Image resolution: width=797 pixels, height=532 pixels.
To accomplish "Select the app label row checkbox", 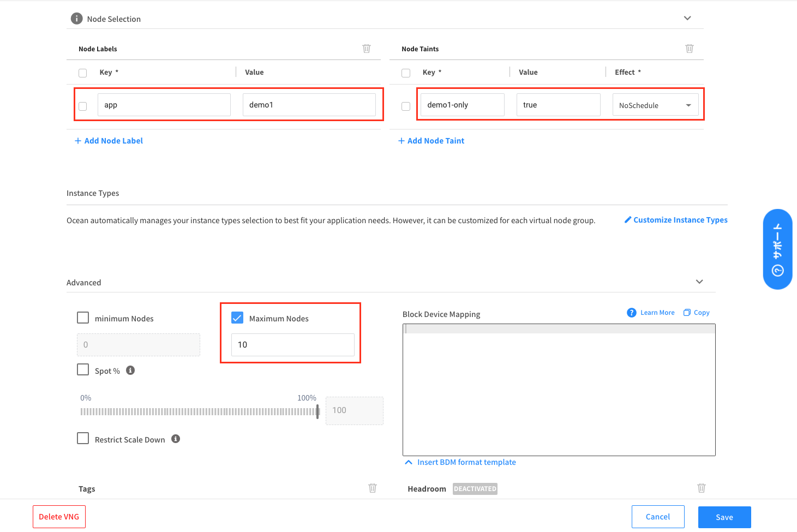I will [82, 106].
